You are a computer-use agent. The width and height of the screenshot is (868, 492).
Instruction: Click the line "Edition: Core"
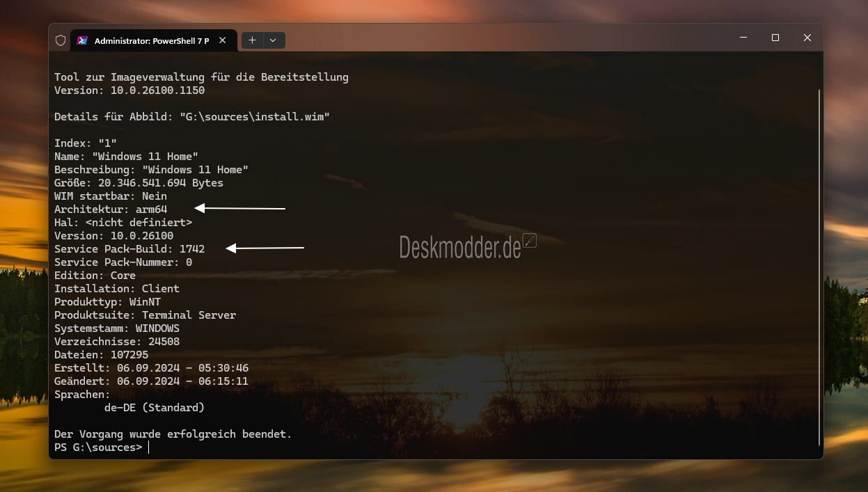click(95, 276)
